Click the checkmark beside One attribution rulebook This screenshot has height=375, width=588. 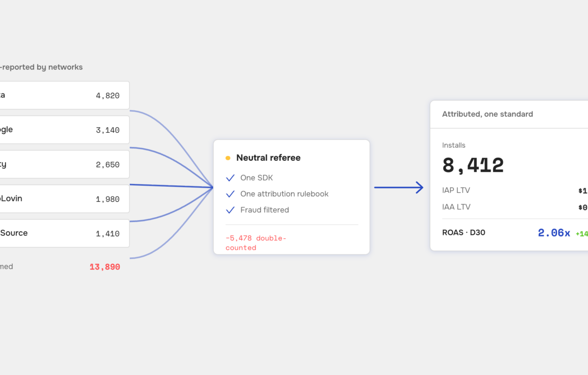(230, 194)
